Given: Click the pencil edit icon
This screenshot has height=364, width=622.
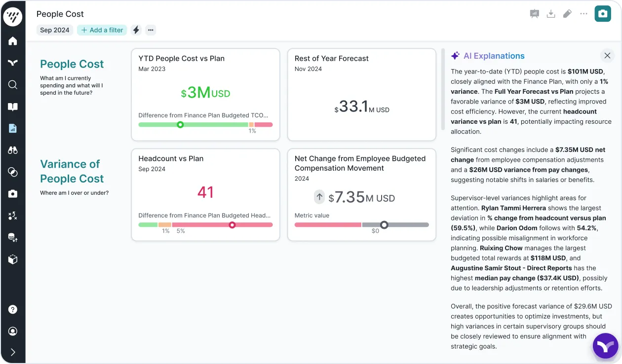Looking at the screenshot, I should point(567,14).
